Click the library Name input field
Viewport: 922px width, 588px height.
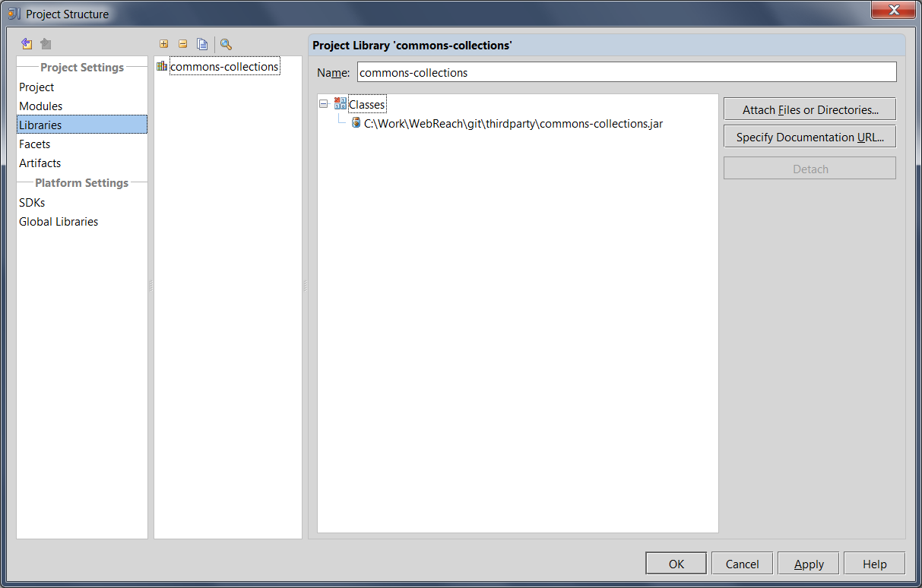click(627, 72)
